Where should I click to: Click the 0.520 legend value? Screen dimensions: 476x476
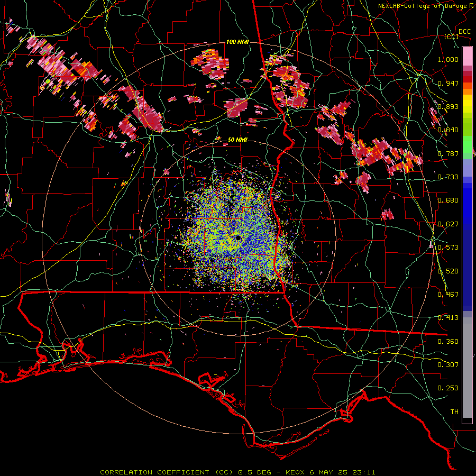[x=448, y=271]
